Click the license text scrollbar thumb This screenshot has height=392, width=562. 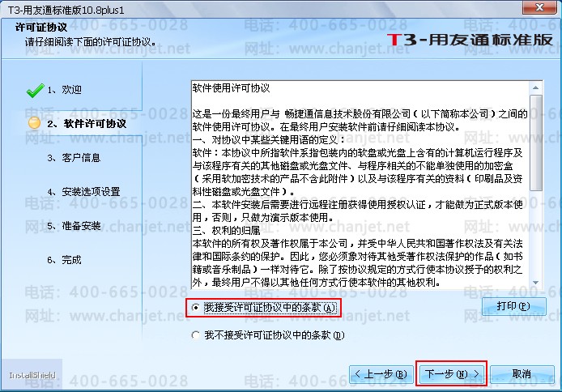coord(535,143)
